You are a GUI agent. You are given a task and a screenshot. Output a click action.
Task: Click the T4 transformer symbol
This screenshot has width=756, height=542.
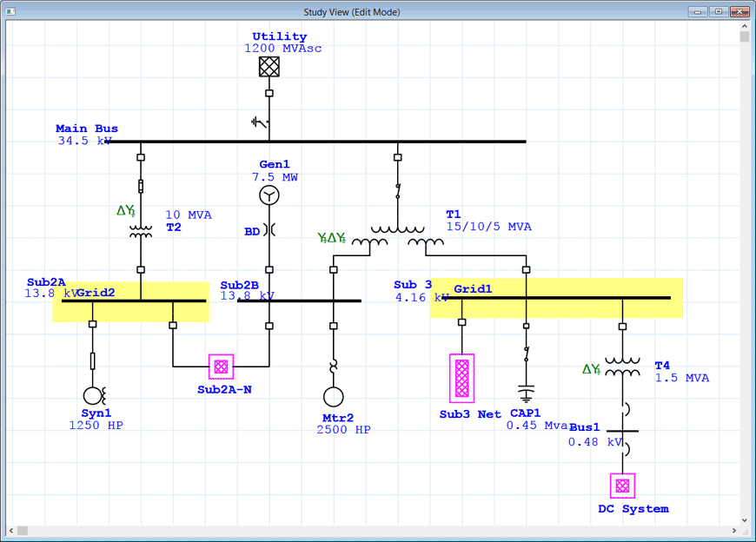click(622, 367)
